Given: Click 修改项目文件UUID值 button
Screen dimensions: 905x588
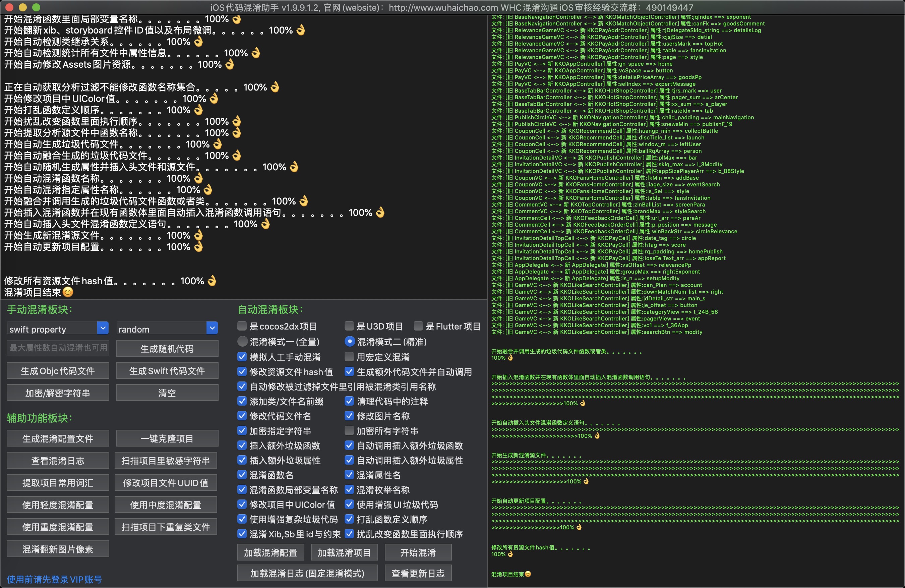Looking at the screenshot, I should pyautogui.click(x=166, y=482).
